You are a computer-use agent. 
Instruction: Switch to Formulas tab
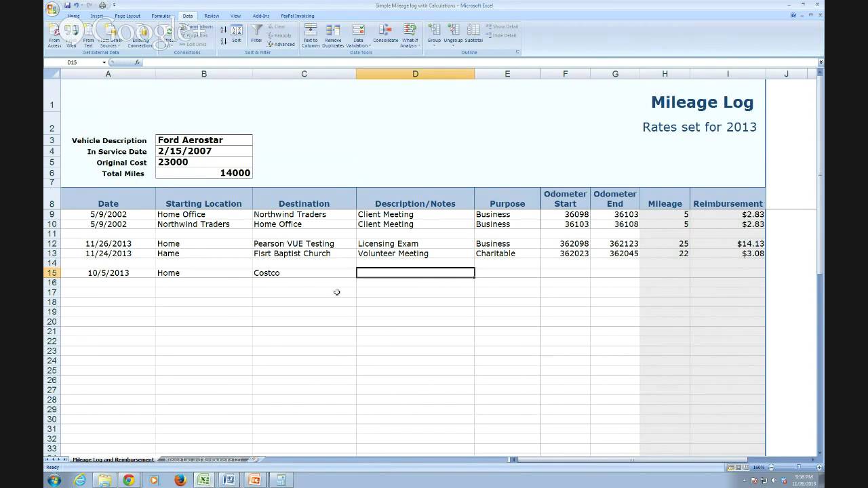pyautogui.click(x=161, y=16)
